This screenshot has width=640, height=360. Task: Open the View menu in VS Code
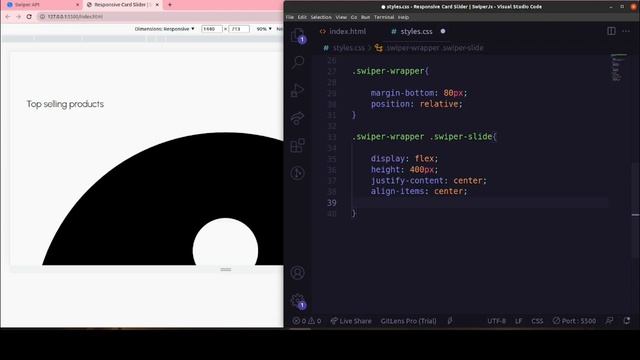pos(341,17)
